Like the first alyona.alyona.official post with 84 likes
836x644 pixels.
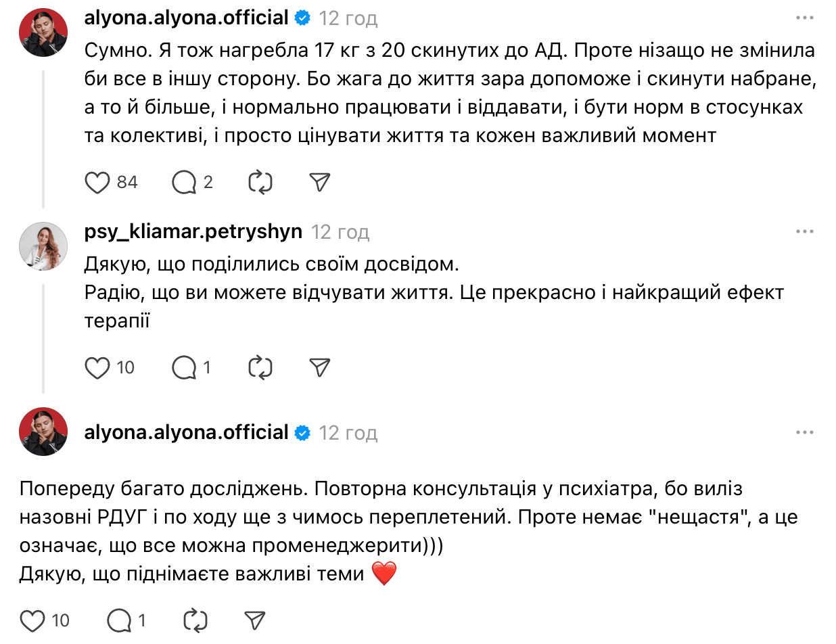98,182
